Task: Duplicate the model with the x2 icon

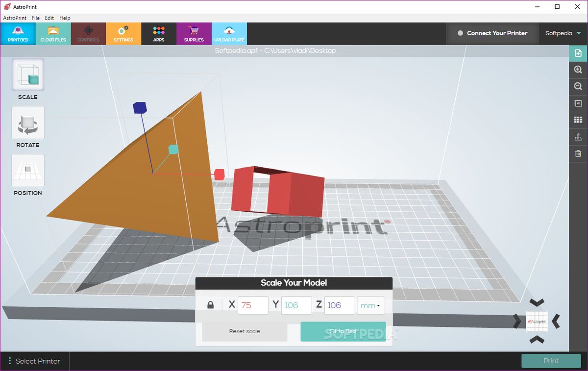Action: click(578, 103)
